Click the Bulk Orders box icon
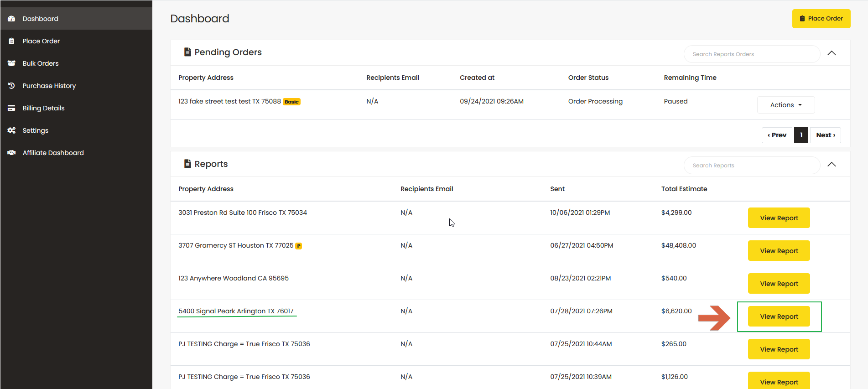868x389 pixels. (x=11, y=63)
